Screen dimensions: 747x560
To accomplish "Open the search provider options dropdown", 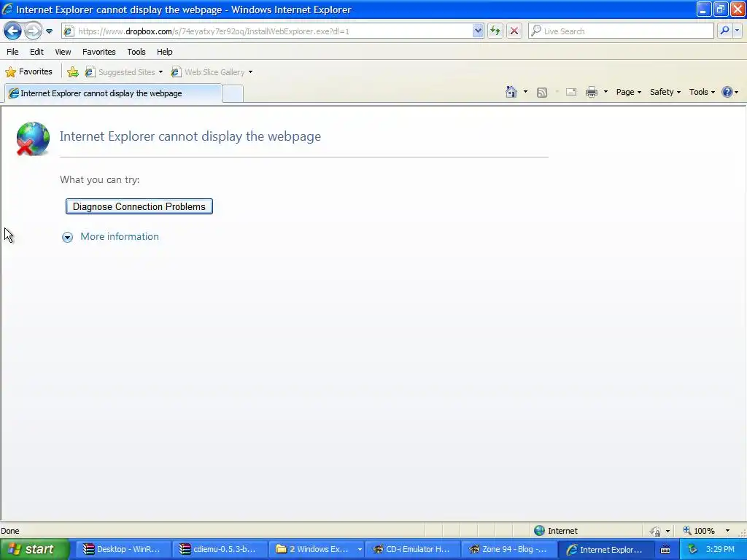I will click(737, 31).
